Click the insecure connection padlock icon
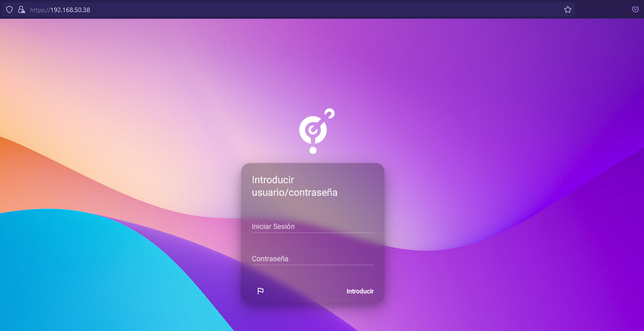This screenshot has width=644, height=331. [x=21, y=9]
